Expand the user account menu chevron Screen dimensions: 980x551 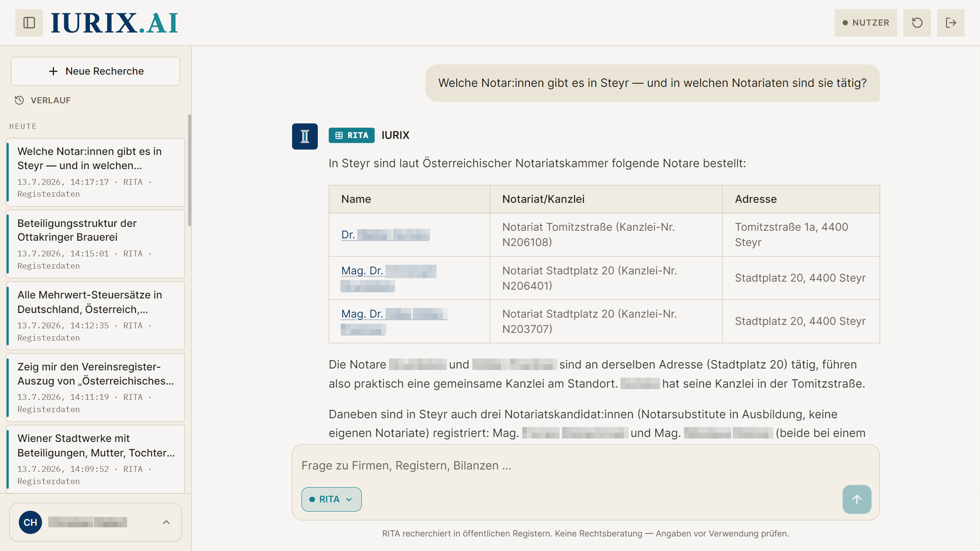coord(166,522)
